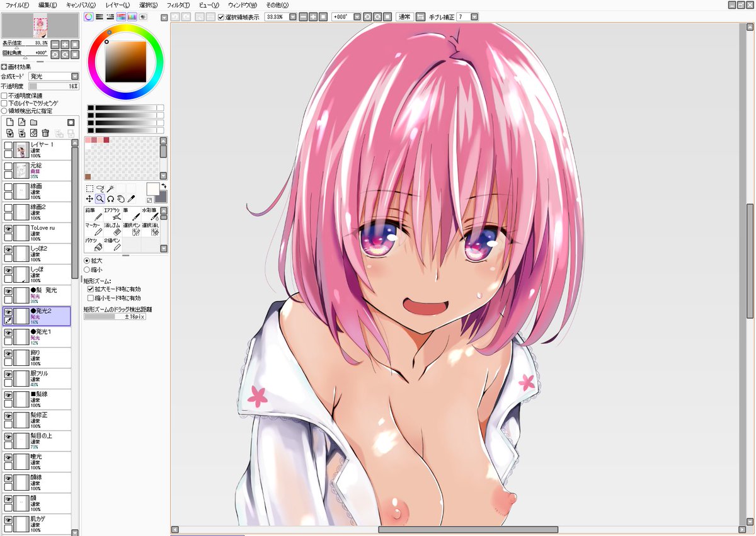
Task: Select the 拡大 zoom-in radio button
Action: click(x=87, y=260)
